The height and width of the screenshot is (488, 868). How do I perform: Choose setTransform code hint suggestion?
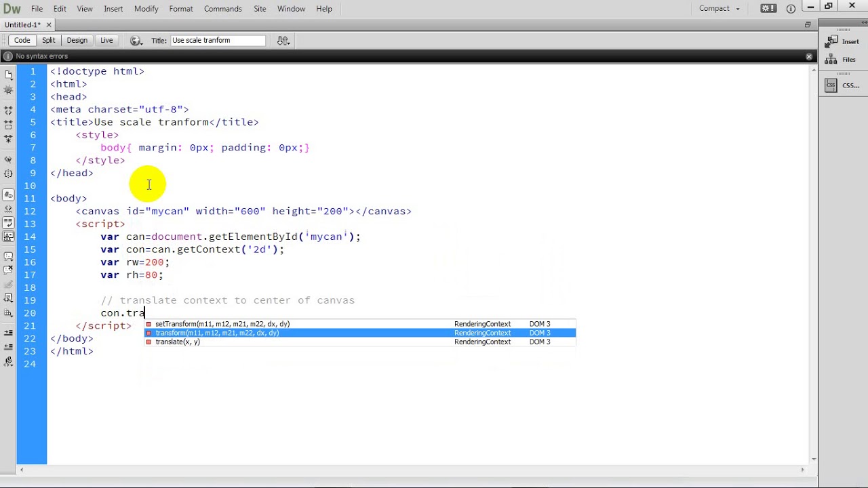(x=360, y=324)
